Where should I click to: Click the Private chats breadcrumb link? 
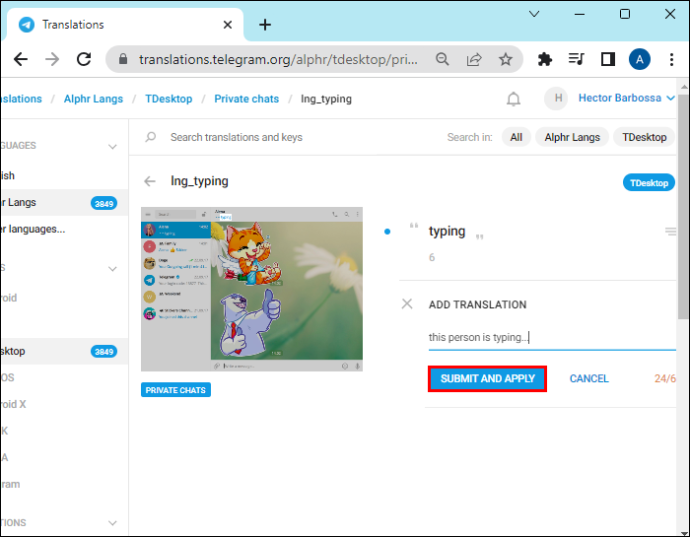[246, 99]
